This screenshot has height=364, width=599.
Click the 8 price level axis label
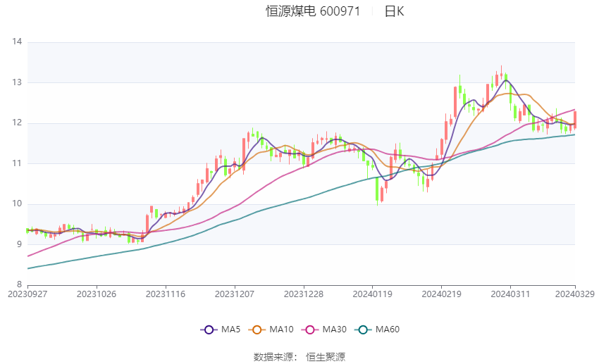point(20,284)
